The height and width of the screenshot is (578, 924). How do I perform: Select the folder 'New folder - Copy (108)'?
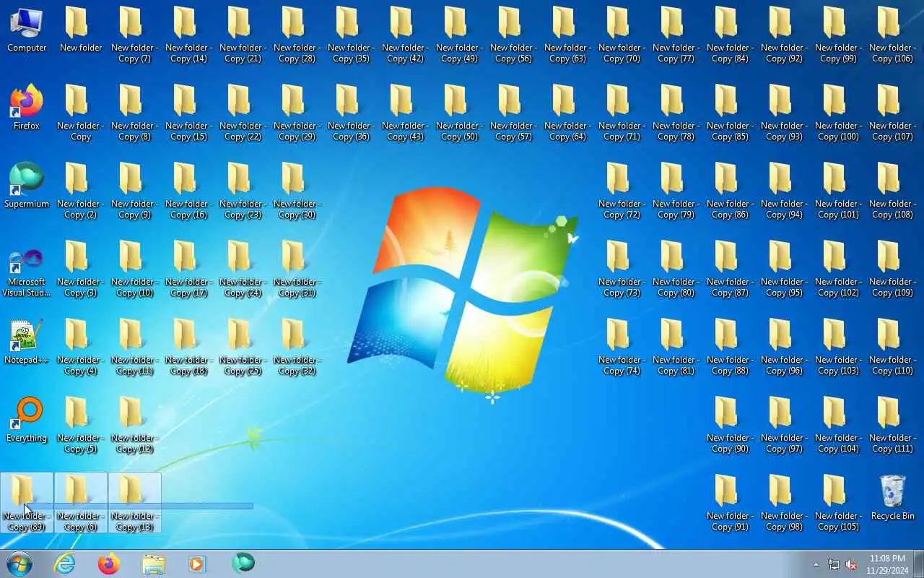point(893,191)
